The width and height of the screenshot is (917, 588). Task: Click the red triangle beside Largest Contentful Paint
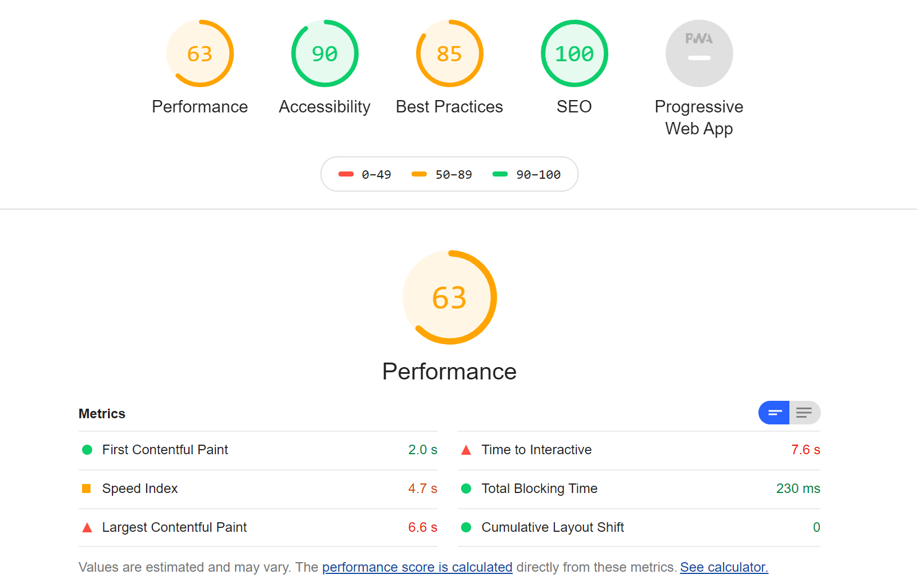click(x=87, y=527)
